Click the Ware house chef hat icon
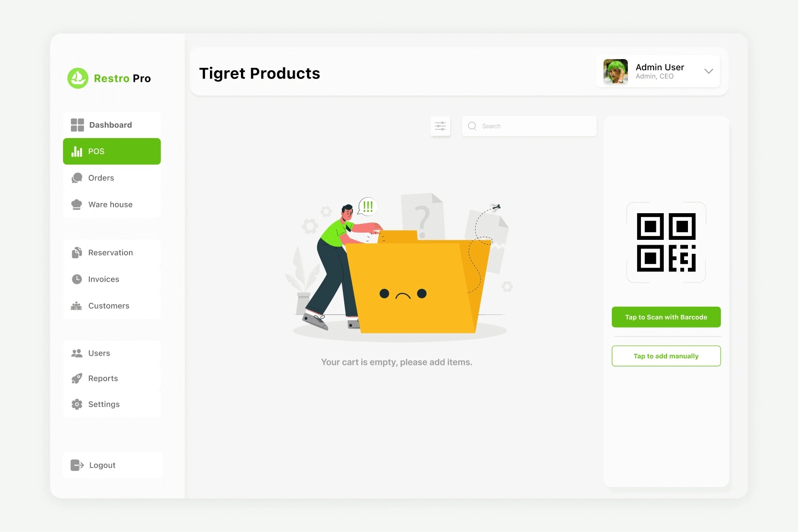 click(77, 204)
